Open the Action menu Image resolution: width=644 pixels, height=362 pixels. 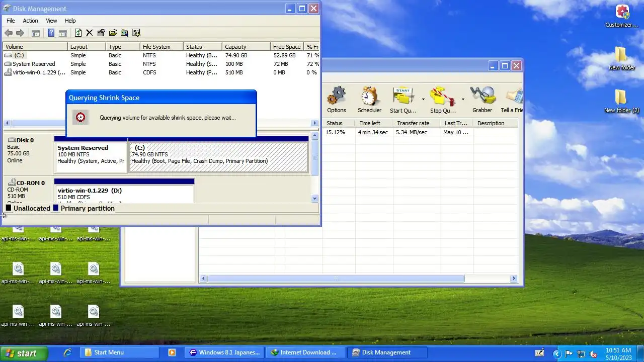click(x=30, y=21)
